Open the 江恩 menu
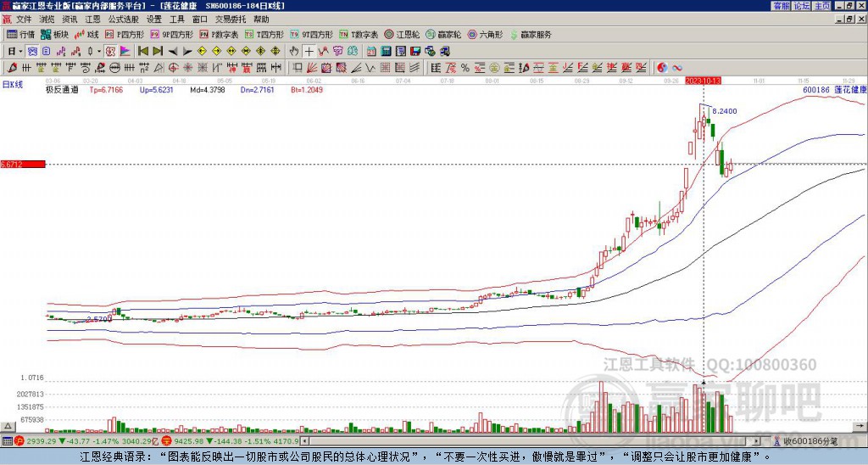 tap(93, 20)
